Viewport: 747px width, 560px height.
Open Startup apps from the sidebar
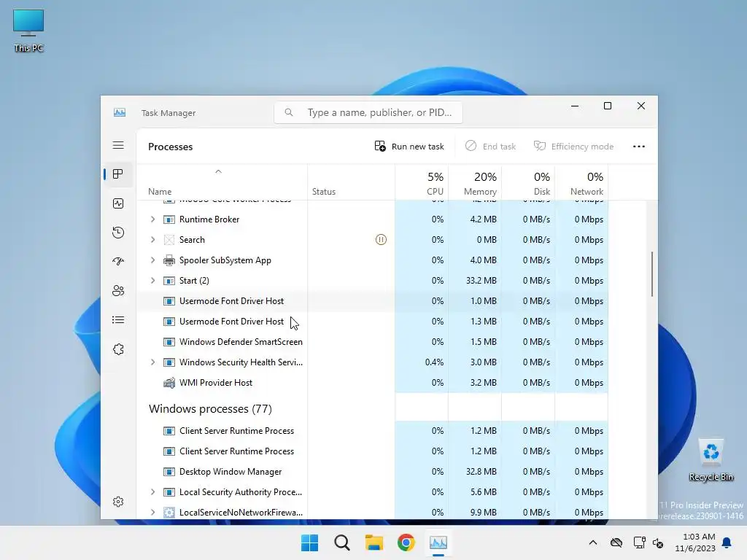pyautogui.click(x=118, y=261)
